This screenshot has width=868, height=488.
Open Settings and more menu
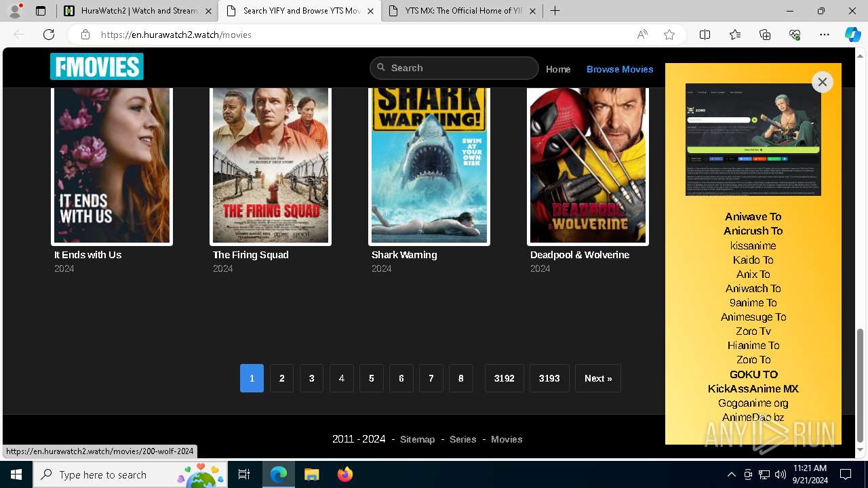(x=825, y=35)
